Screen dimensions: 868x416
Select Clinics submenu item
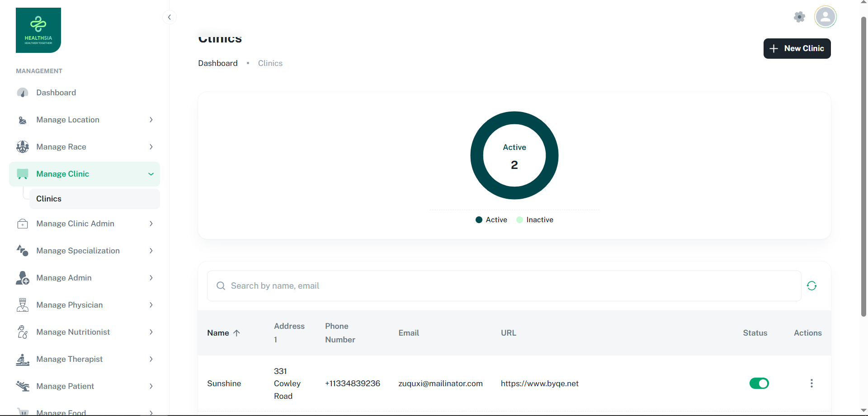click(49, 199)
